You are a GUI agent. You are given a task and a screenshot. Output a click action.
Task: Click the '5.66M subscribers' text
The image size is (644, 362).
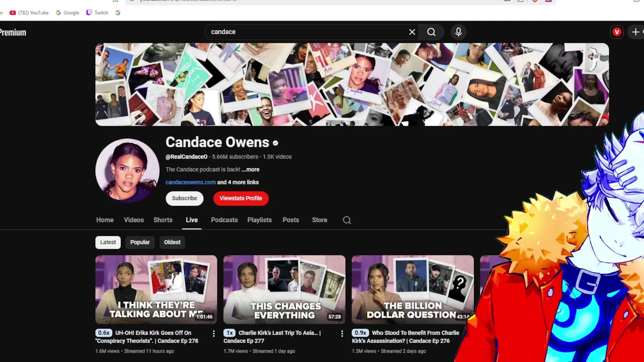click(235, 156)
